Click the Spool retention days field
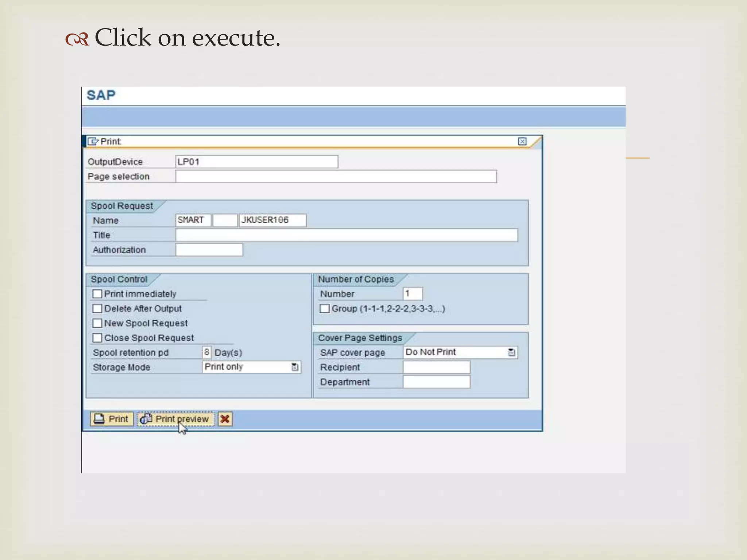The height and width of the screenshot is (560, 747). [x=206, y=352]
